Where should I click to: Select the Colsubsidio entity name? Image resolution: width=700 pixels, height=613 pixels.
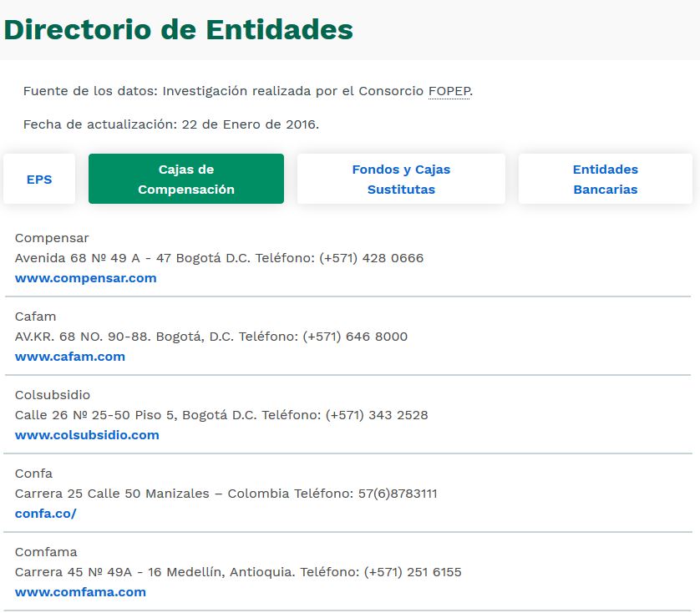coord(53,395)
